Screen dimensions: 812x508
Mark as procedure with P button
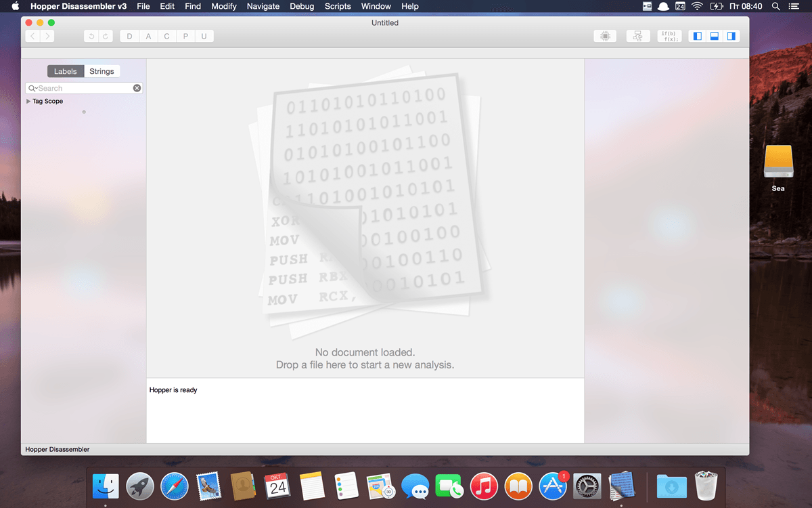tap(186, 36)
